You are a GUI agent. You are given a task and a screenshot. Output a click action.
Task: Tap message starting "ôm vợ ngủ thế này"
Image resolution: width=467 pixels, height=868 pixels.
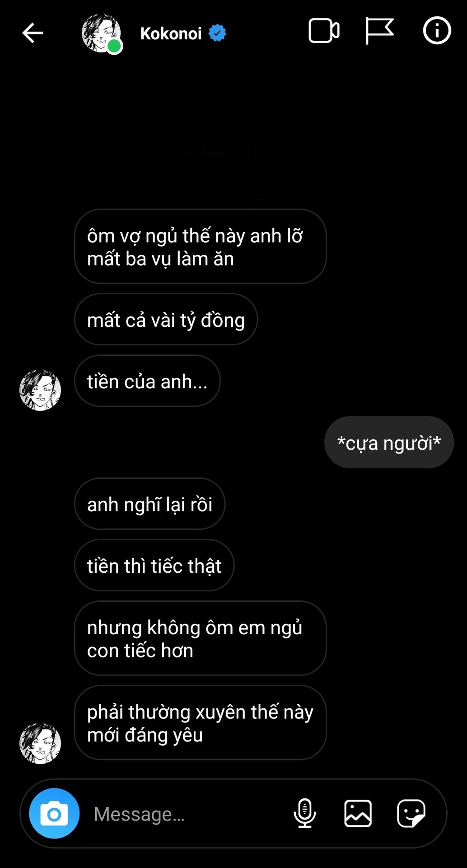[200, 247]
